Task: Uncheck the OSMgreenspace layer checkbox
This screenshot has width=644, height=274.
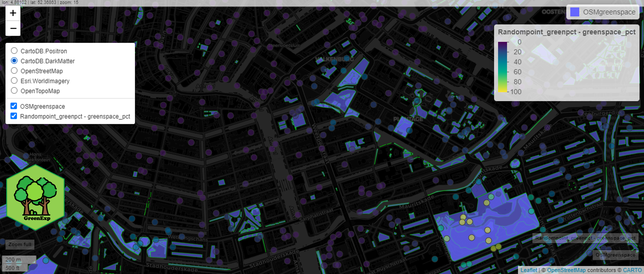Action: pyautogui.click(x=14, y=106)
